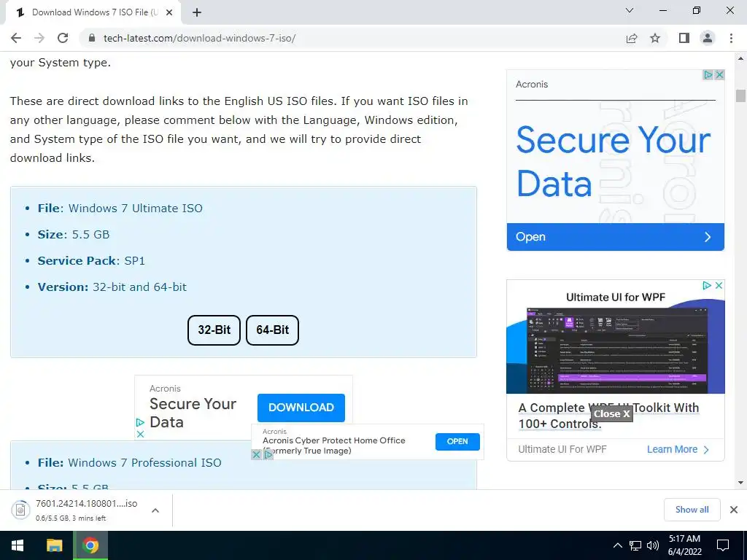The image size is (747, 560).
Task: Click AdChoices icon on Ultimate UI ad
Action: pos(708,285)
